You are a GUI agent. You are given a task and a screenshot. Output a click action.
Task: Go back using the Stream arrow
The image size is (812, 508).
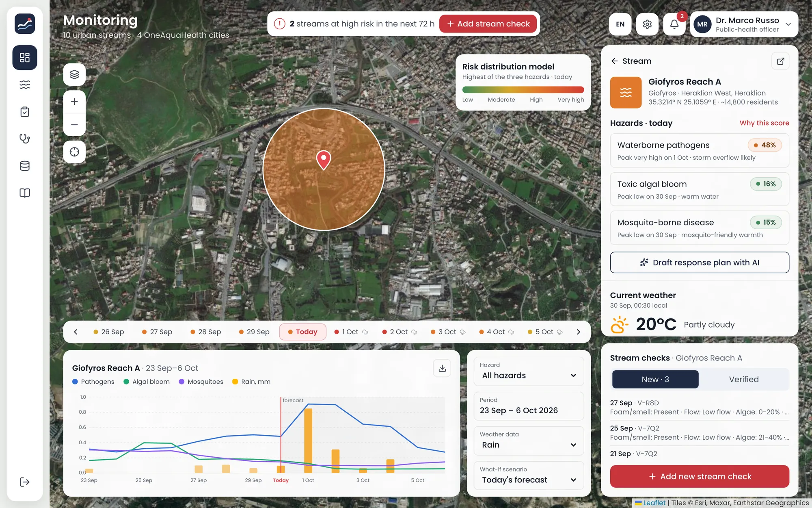[x=615, y=61]
